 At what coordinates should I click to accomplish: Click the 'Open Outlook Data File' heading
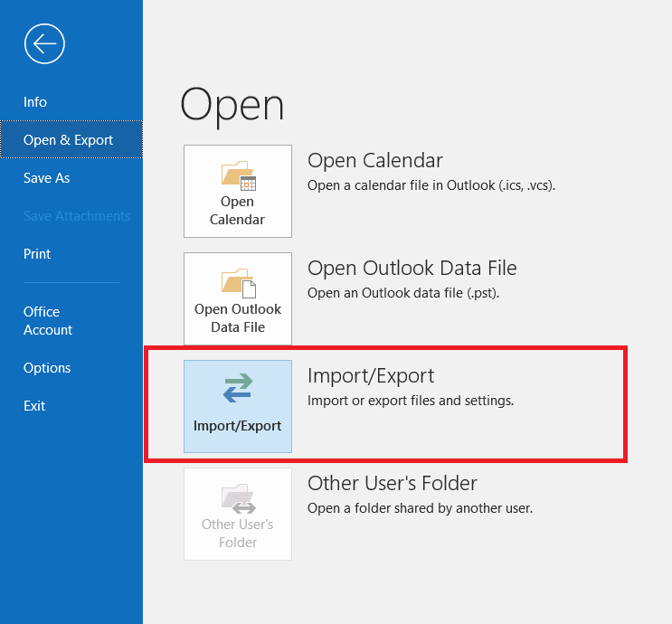(412, 269)
